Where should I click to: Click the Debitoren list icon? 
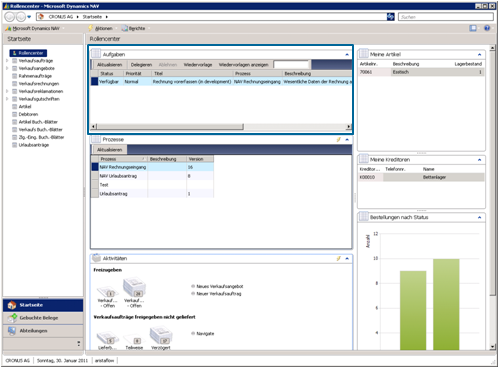[14, 114]
